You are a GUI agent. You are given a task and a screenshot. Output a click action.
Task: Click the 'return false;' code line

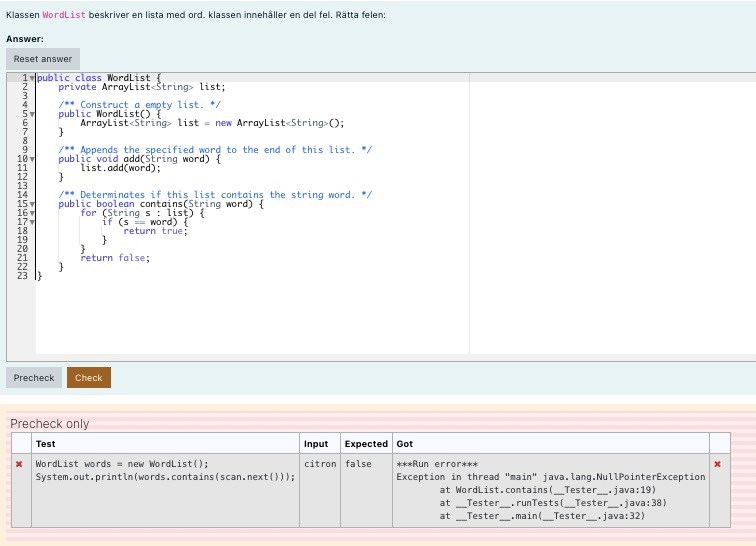coord(114,258)
